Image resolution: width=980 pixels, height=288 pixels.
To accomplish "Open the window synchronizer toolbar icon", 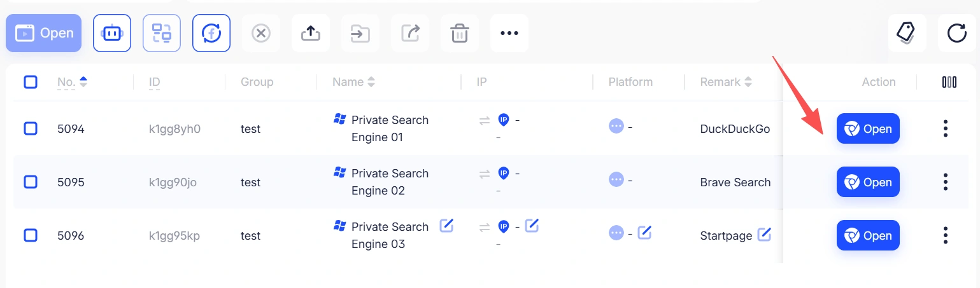I will (x=162, y=33).
